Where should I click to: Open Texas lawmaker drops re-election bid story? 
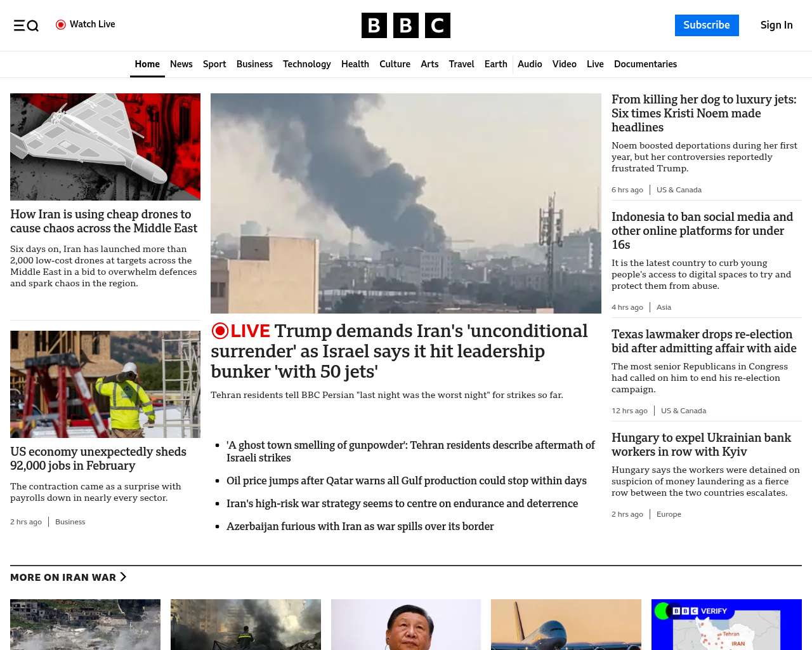tap(704, 342)
